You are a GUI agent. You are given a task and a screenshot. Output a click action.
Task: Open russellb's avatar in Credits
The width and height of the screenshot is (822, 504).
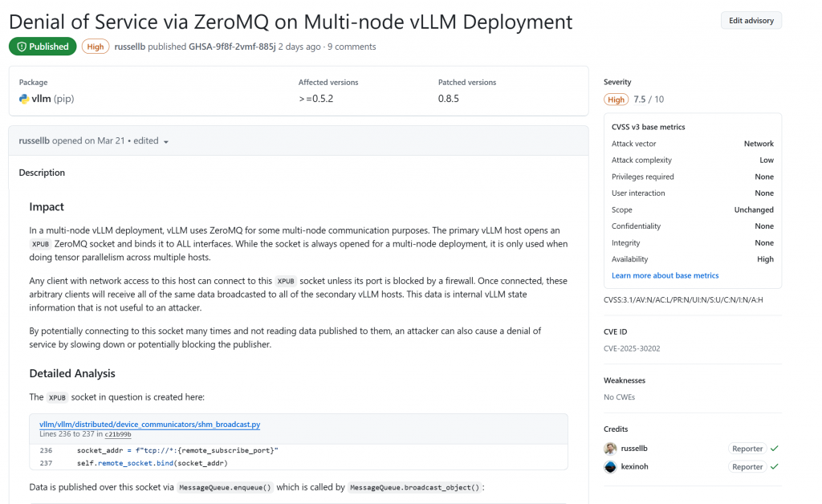tap(610, 449)
